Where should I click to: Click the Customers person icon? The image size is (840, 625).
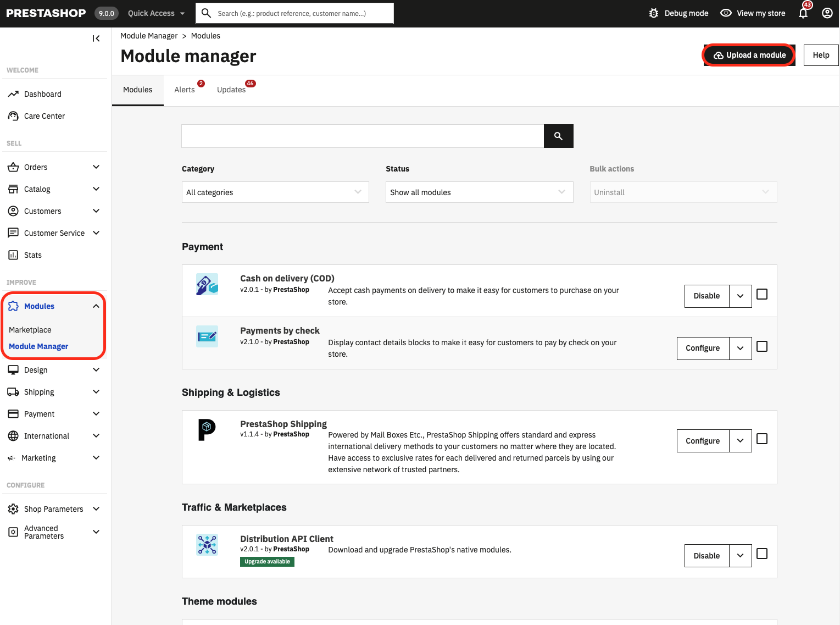pyautogui.click(x=13, y=211)
